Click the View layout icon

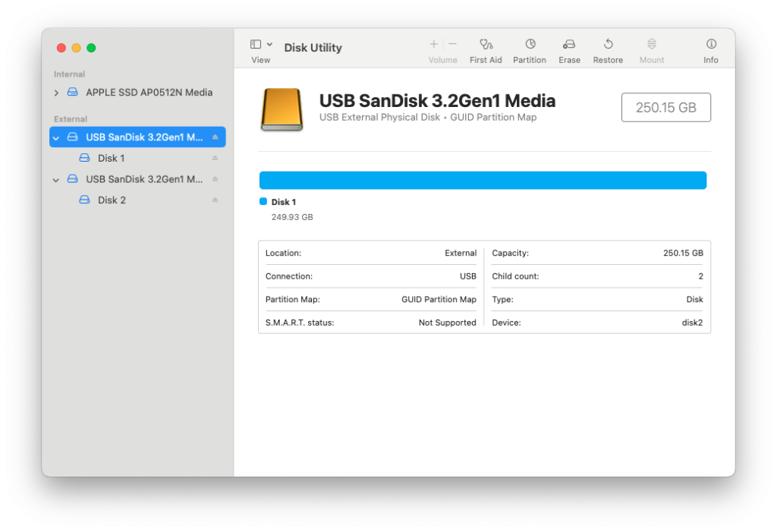pos(255,43)
